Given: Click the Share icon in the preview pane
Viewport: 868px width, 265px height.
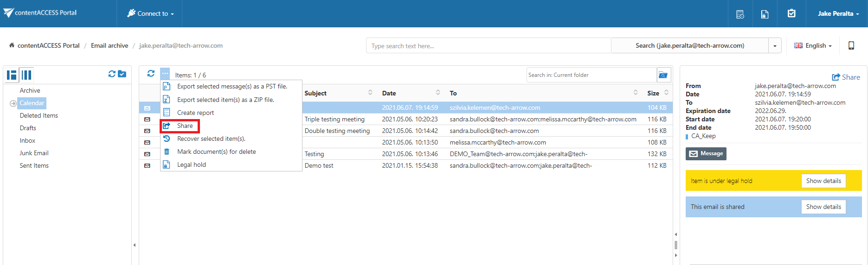Looking at the screenshot, I should pyautogui.click(x=846, y=77).
